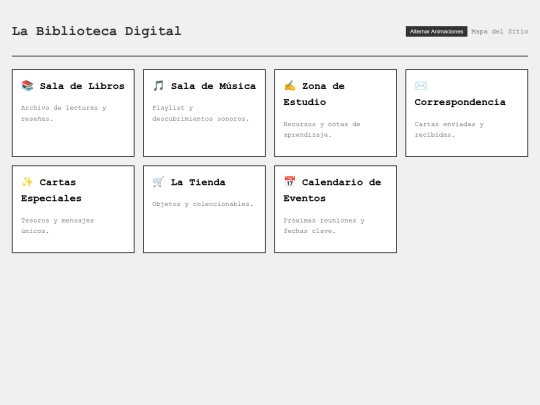Open the Mapa del Sitio link
This screenshot has width=540, height=405.
[x=499, y=31]
